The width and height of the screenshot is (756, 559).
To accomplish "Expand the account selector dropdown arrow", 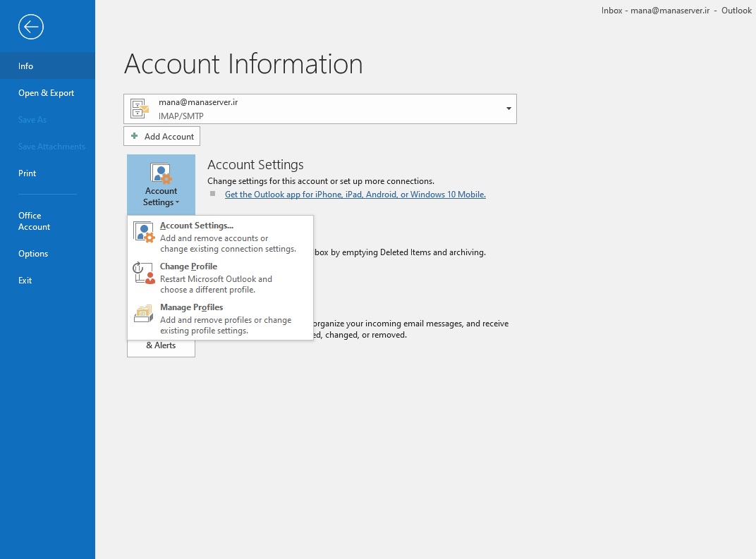I will pos(508,109).
